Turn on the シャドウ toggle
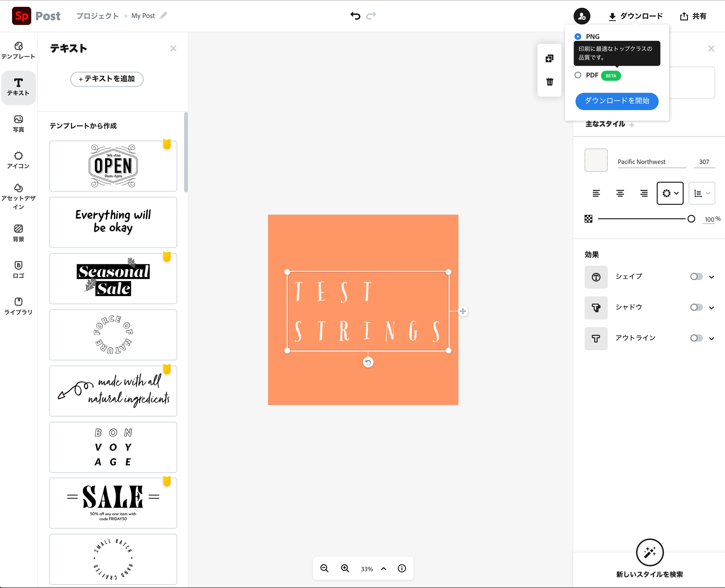Screen dimensions: 725x588 (696, 307)
